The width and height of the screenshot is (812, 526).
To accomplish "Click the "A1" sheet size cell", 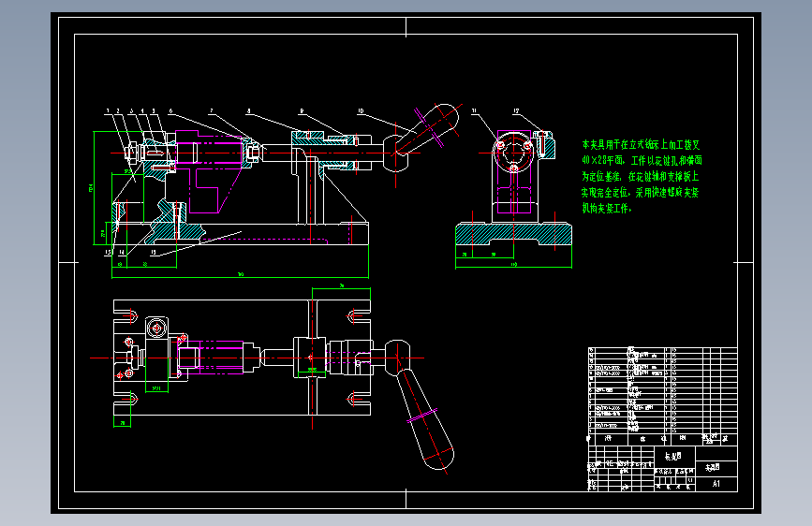I will tap(716, 484).
